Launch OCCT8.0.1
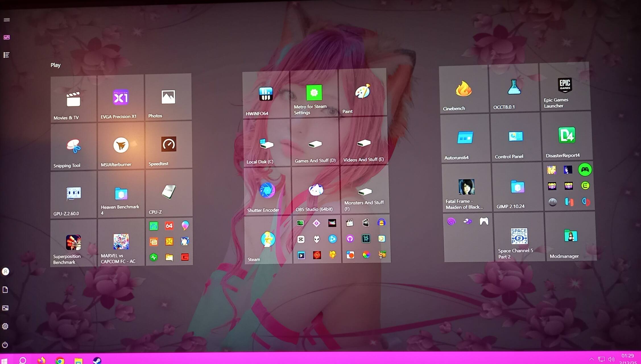This screenshot has height=364, width=641. [514, 88]
